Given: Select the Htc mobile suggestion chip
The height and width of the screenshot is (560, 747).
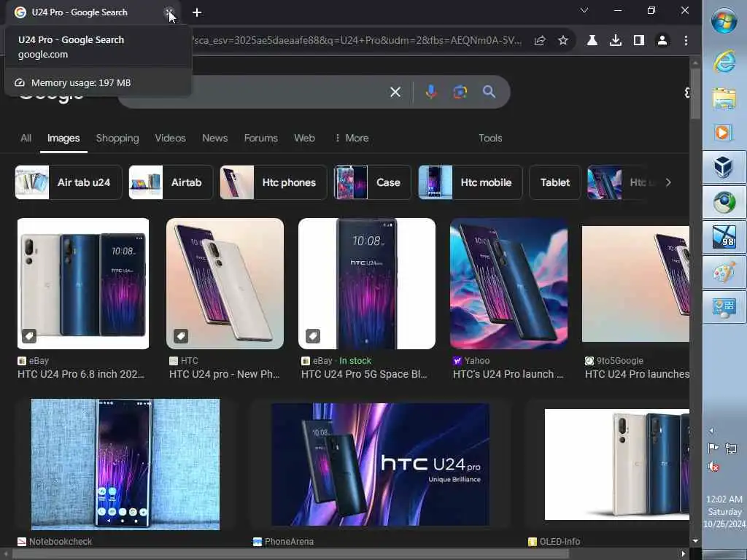Looking at the screenshot, I should tap(471, 182).
